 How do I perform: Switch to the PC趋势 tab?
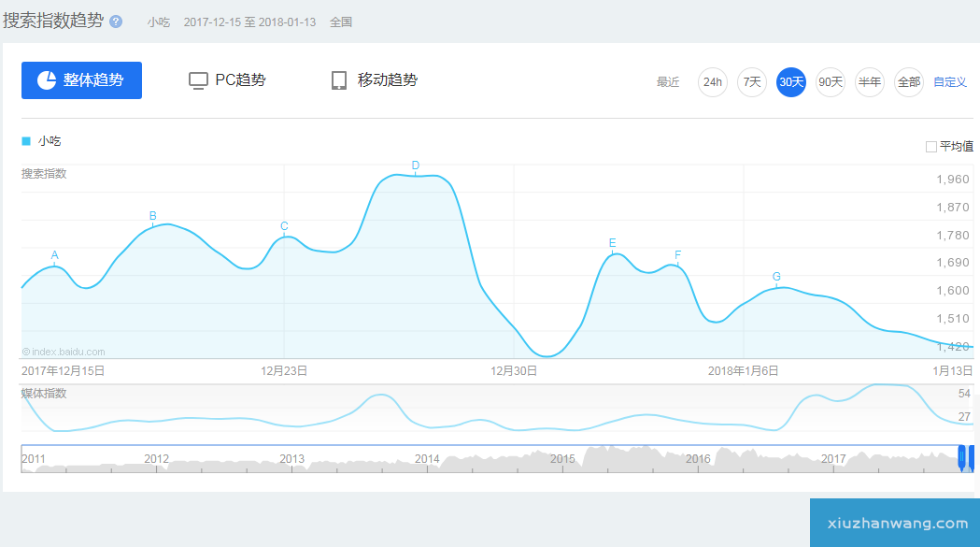click(227, 80)
